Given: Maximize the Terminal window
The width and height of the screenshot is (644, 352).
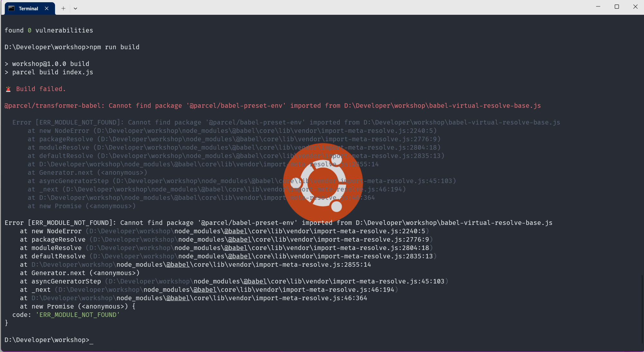Looking at the screenshot, I should pos(617,6).
